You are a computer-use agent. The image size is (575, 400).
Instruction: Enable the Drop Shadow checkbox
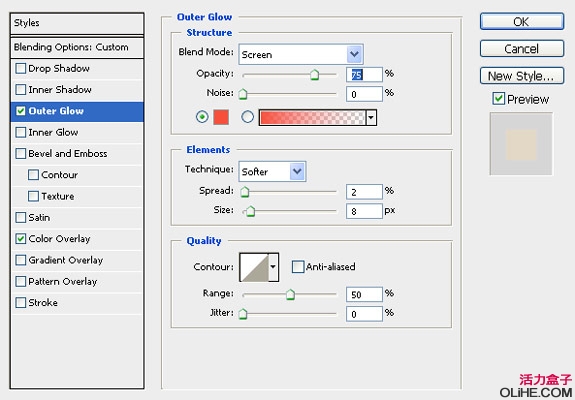[21, 69]
